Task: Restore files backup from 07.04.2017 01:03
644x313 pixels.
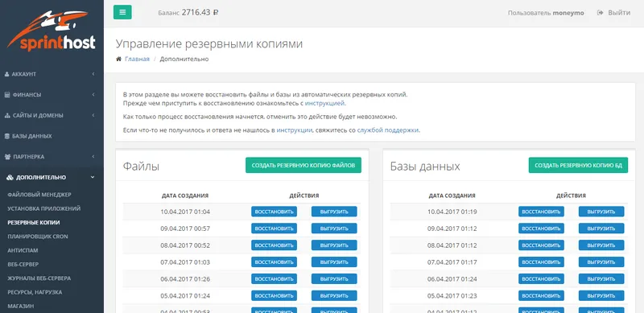Action: [x=274, y=262]
